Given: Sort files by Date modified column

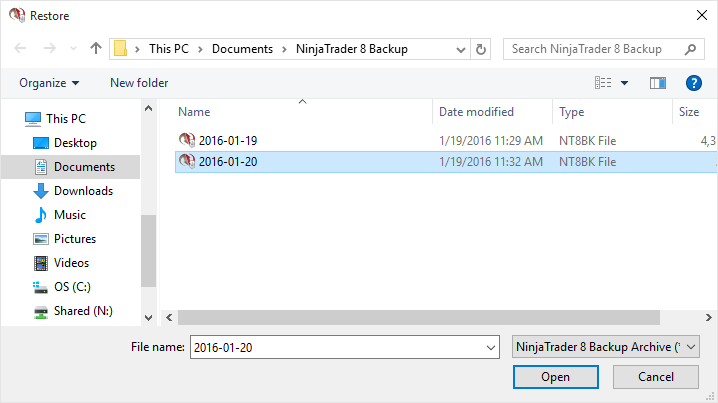Looking at the screenshot, I should pos(476,112).
